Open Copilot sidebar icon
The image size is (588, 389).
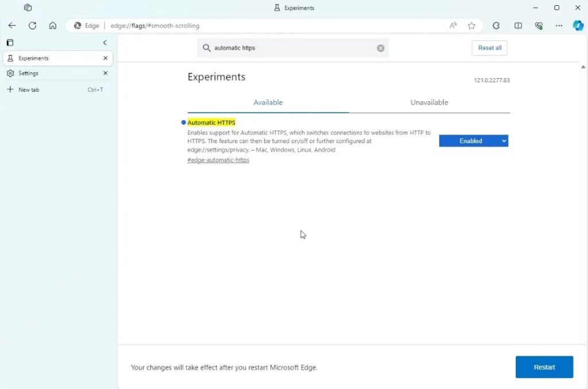[x=578, y=26]
